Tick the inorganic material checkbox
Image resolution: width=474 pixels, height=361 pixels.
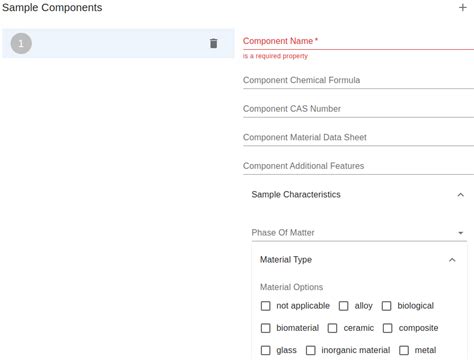(311, 350)
